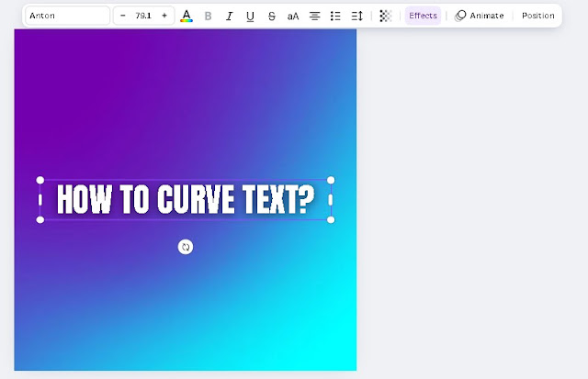
Task: Open the Position menu
Action: [x=538, y=16]
